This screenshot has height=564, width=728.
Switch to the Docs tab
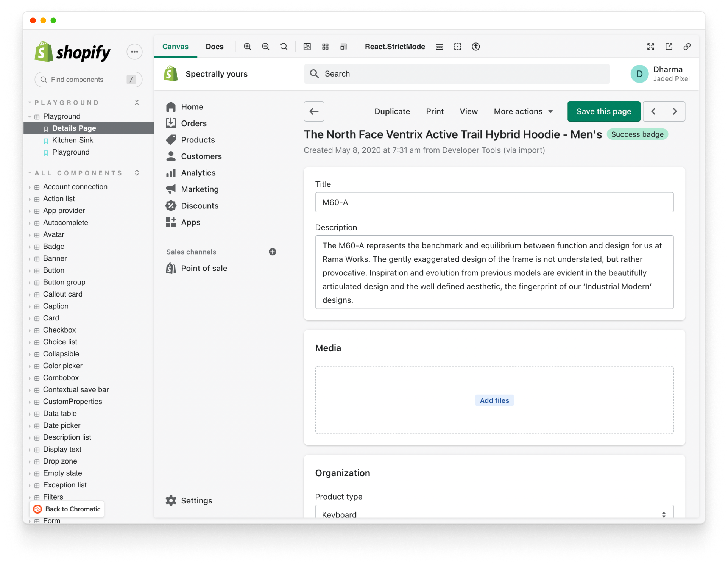pos(215,47)
